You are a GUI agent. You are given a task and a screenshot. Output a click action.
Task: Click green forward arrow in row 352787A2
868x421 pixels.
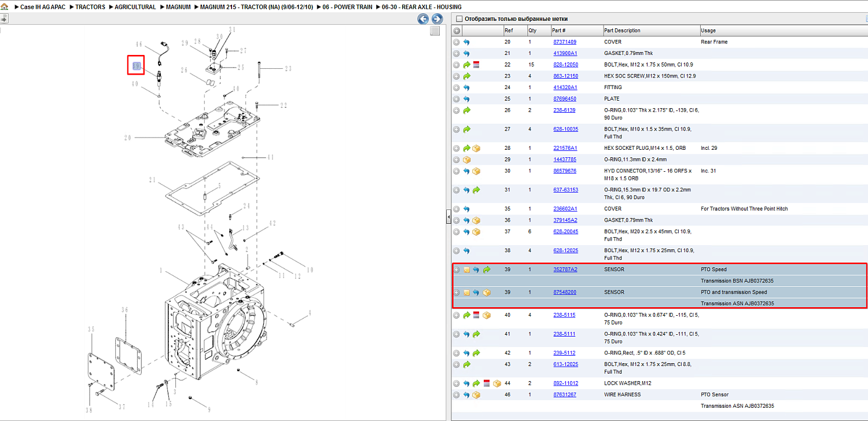[486, 269]
